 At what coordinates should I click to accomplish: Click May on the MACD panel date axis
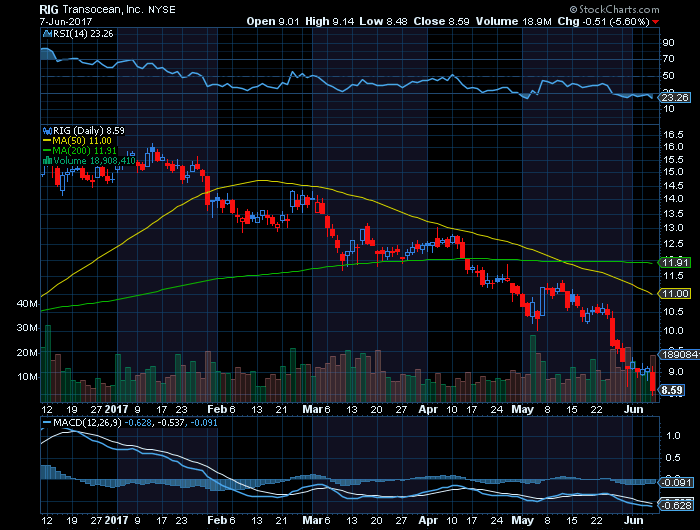tap(523, 521)
